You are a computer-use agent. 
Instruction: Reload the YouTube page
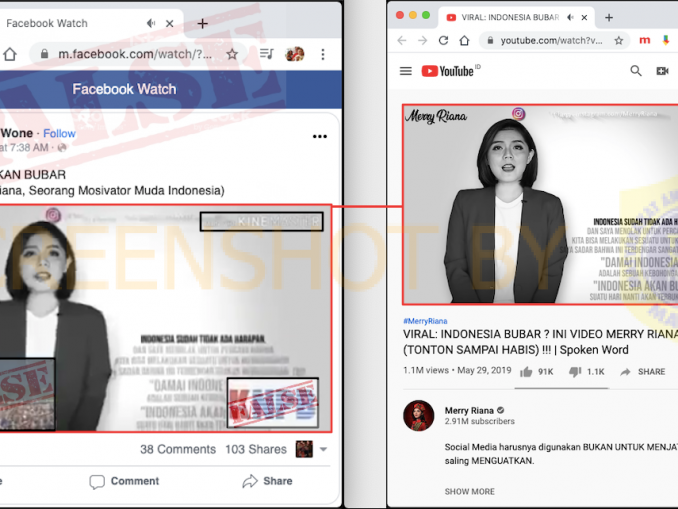pos(443,41)
